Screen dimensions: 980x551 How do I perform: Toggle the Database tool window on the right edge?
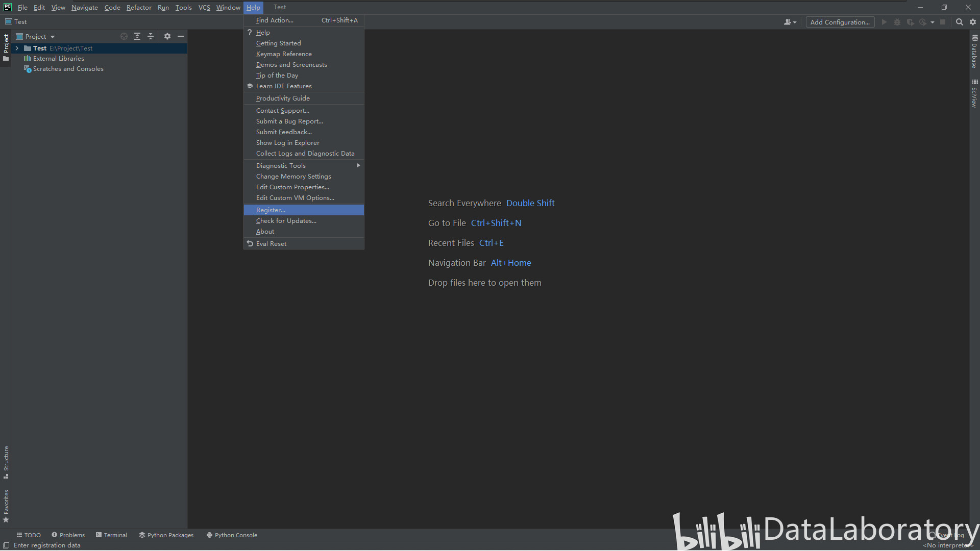(x=974, y=52)
